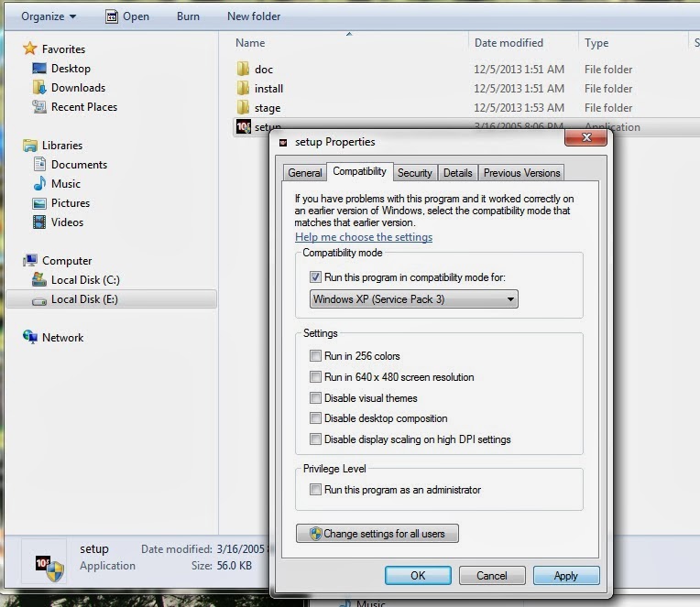Select Documents label under Libraries

coord(79,164)
